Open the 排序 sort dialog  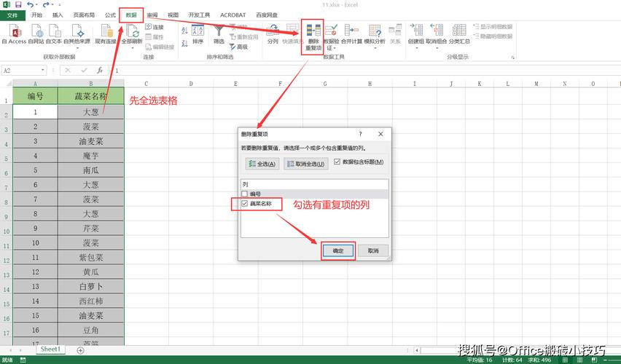[198, 34]
